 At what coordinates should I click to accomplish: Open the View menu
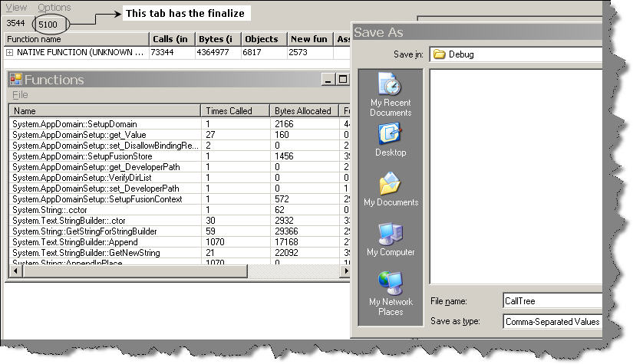point(16,7)
